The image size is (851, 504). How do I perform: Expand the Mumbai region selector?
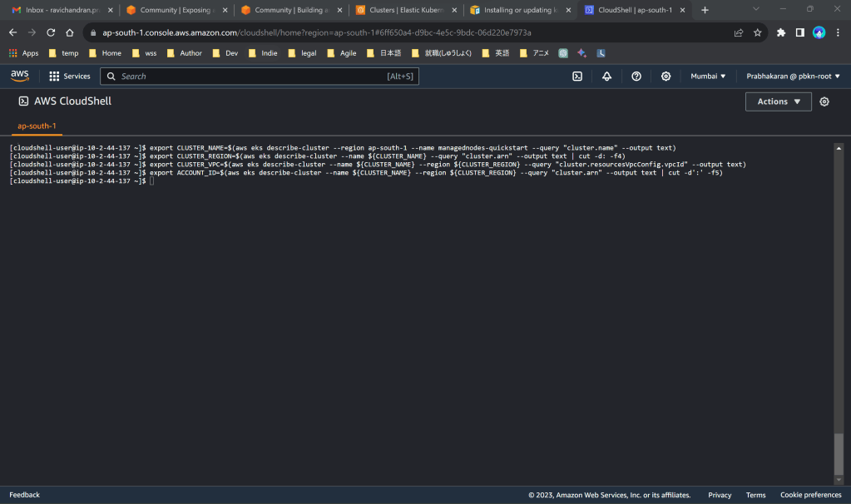(x=708, y=77)
